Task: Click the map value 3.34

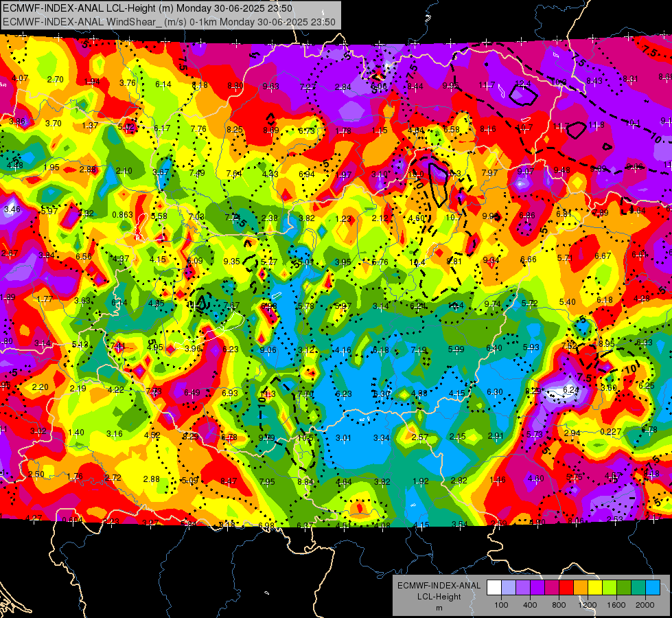Action: click(382, 438)
